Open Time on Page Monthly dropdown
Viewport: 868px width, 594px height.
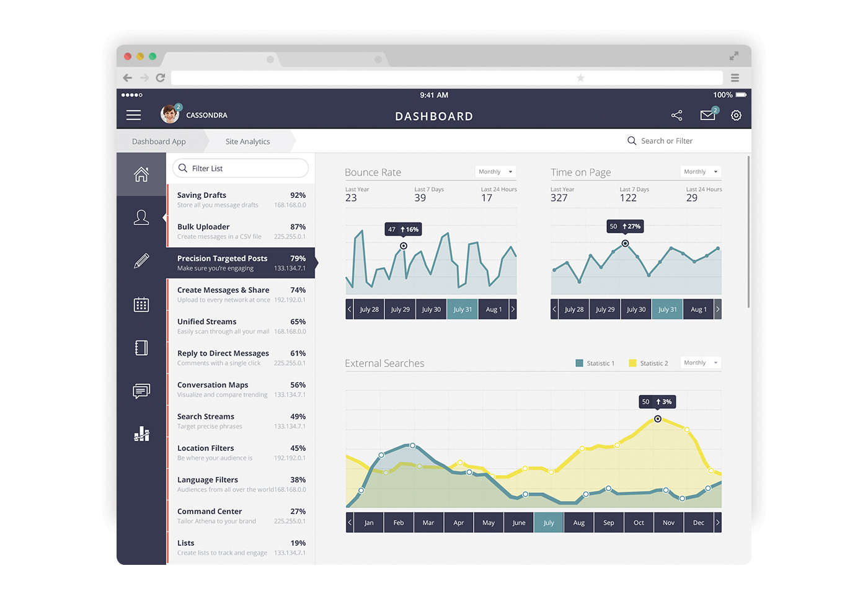[701, 172]
